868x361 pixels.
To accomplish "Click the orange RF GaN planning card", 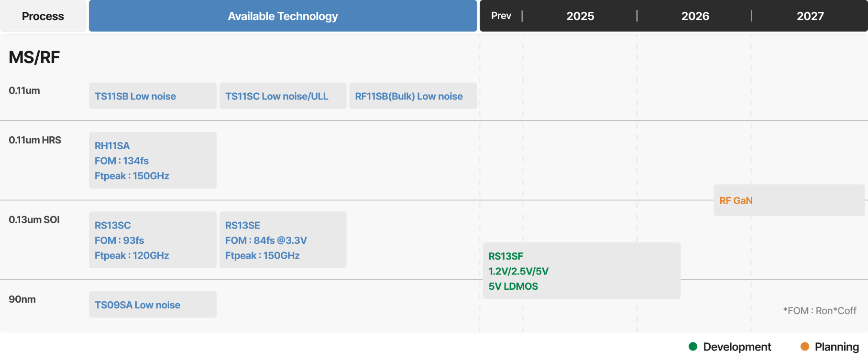I will 789,200.
